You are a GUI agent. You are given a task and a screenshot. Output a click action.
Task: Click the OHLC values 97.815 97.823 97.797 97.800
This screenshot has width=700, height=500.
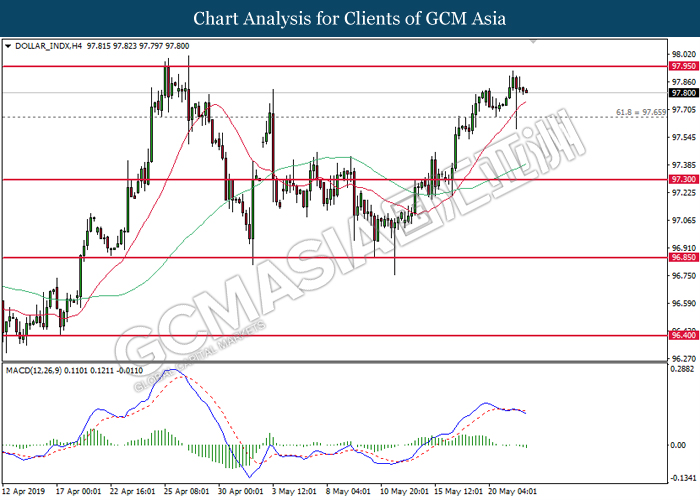click(138, 46)
